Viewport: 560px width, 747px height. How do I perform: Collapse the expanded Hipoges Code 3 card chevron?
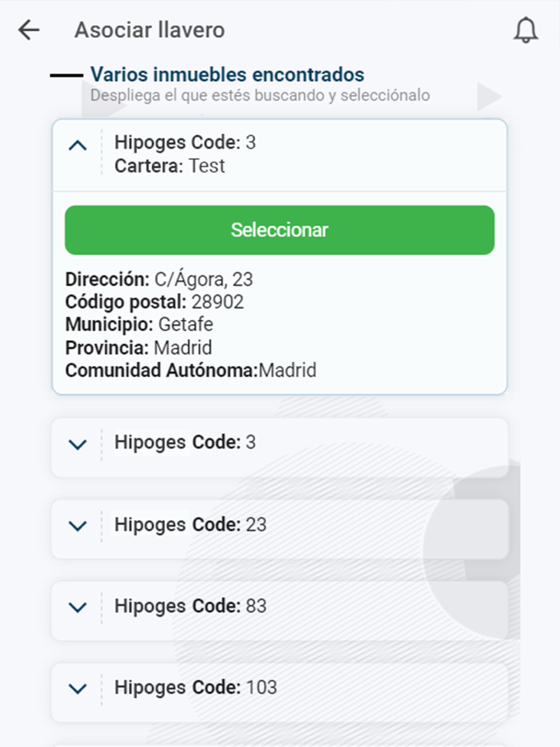tap(77, 146)
